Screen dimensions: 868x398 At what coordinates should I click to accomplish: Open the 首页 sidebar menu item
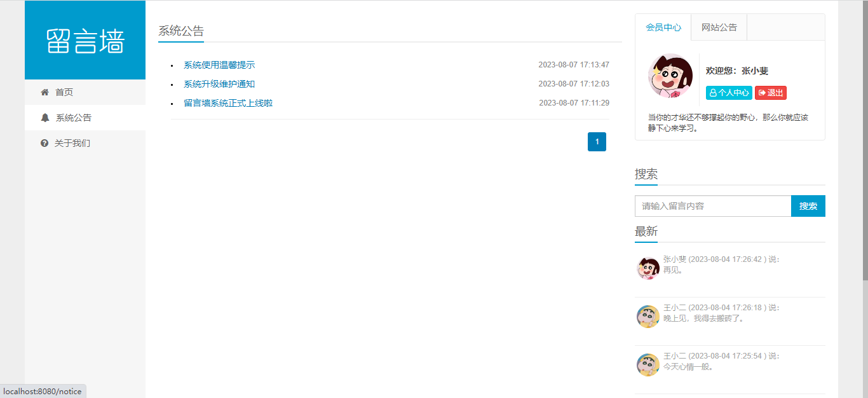click(x=85, y=92)
